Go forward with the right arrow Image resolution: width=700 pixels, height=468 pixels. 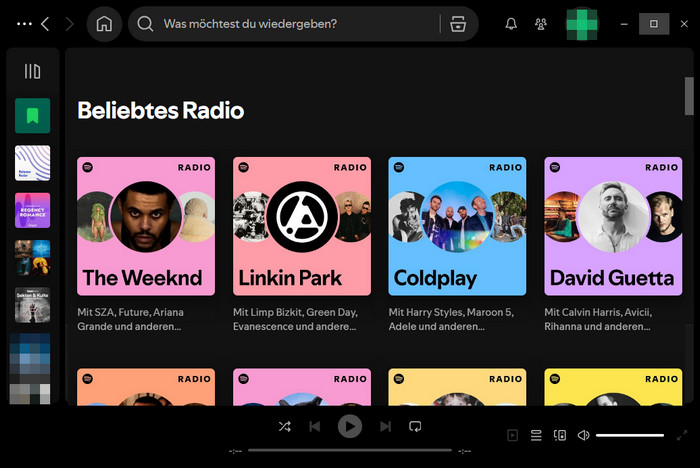69,24
